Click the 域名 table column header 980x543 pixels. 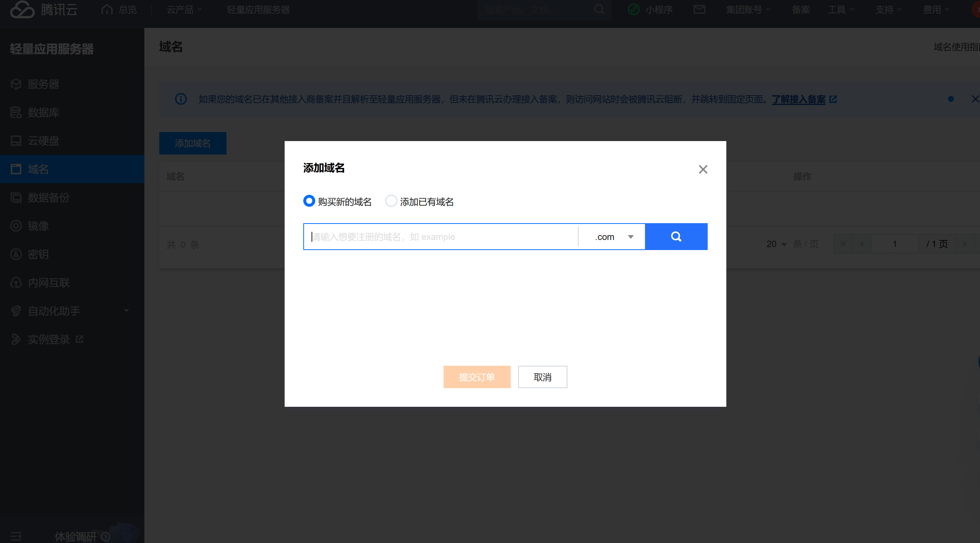[x=175, y=177]
